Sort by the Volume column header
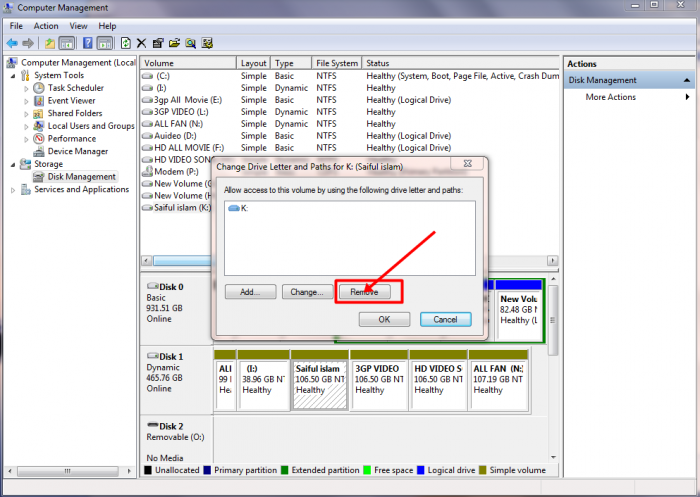 [x=188, y=63]
